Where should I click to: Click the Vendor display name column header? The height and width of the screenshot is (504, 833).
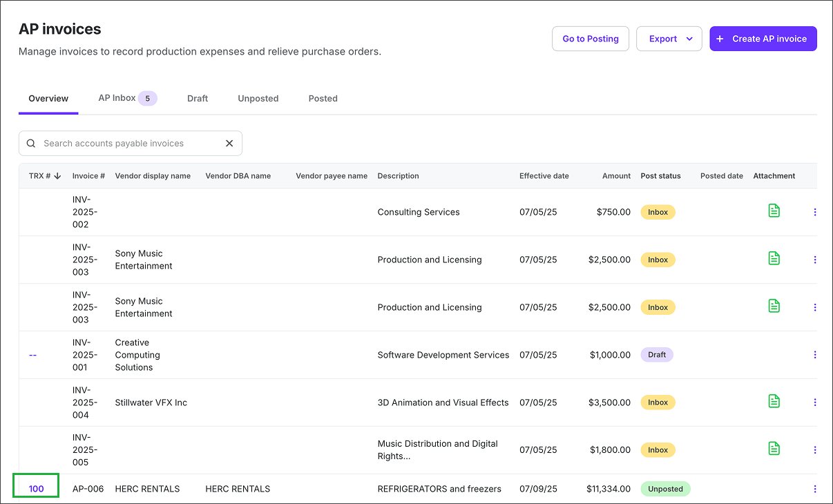153,176
